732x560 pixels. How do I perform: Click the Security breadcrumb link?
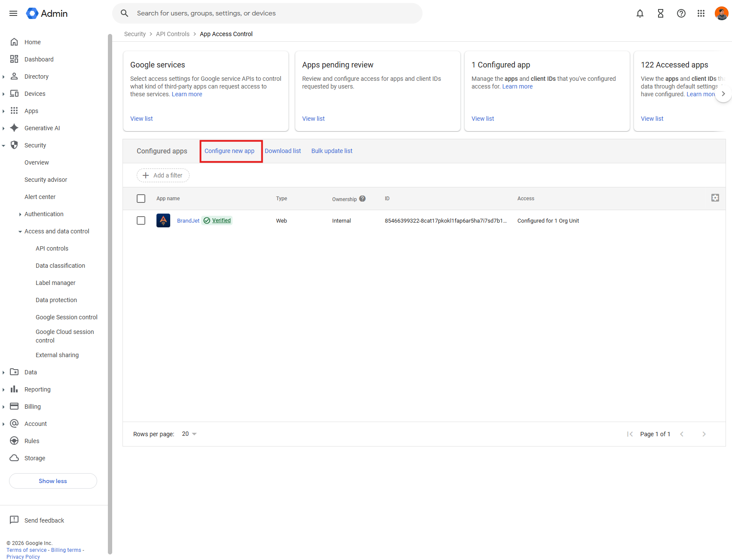click(135, 34)
